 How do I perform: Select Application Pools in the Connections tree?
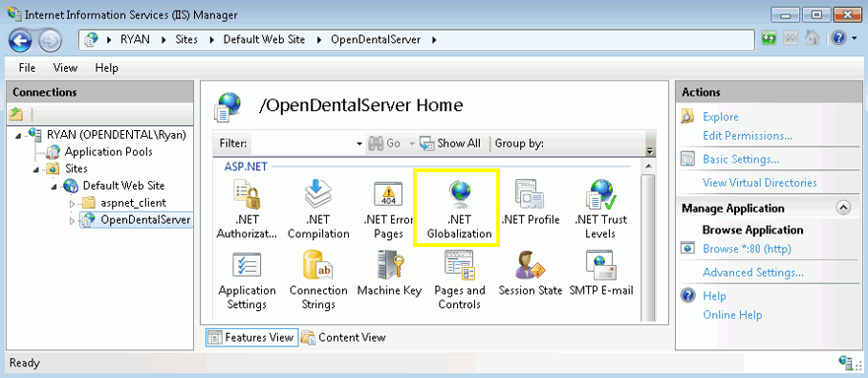pyautogui.click(x=109, y=151)
